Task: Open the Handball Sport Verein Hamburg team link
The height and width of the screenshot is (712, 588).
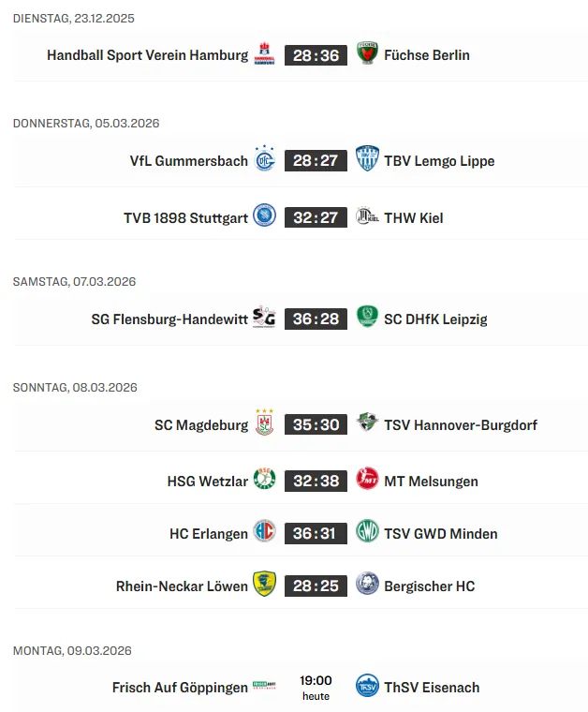Action: point(147,55)
